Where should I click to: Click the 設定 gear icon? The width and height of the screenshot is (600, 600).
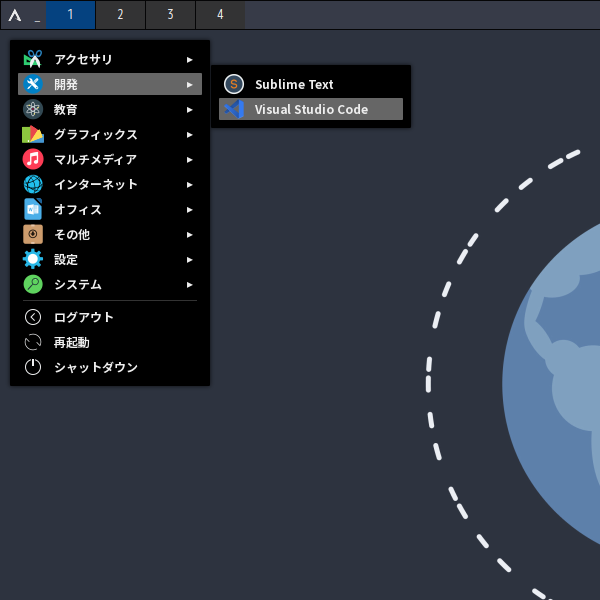33,260
